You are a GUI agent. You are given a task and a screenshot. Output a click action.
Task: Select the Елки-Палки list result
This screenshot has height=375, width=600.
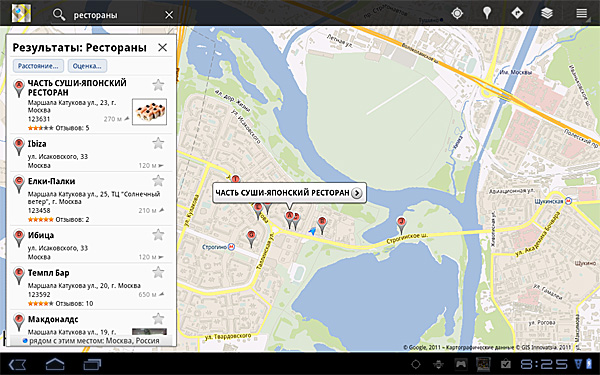coord(91,199)
